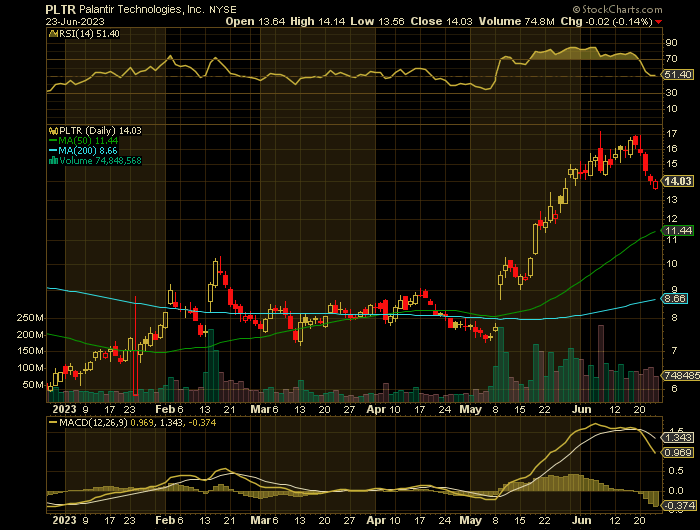Click the 200M volume axis label
The image size is (700, 530).
pos(30,335)
